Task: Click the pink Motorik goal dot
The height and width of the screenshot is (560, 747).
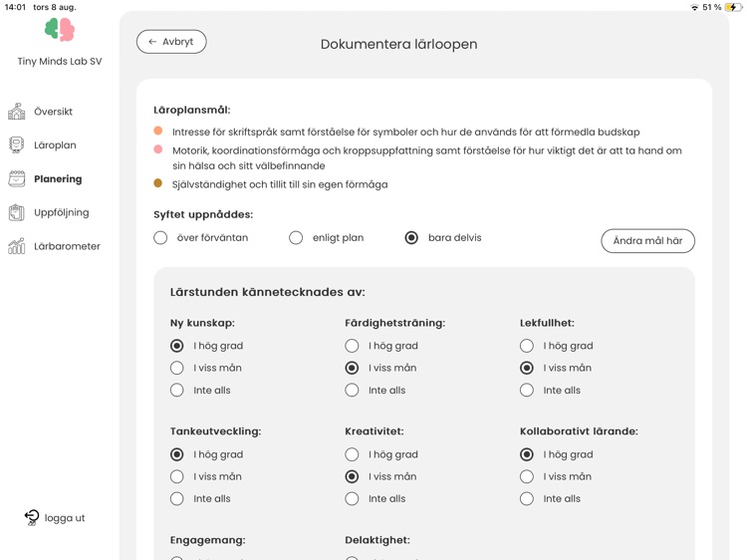Action: coord(158,149)
